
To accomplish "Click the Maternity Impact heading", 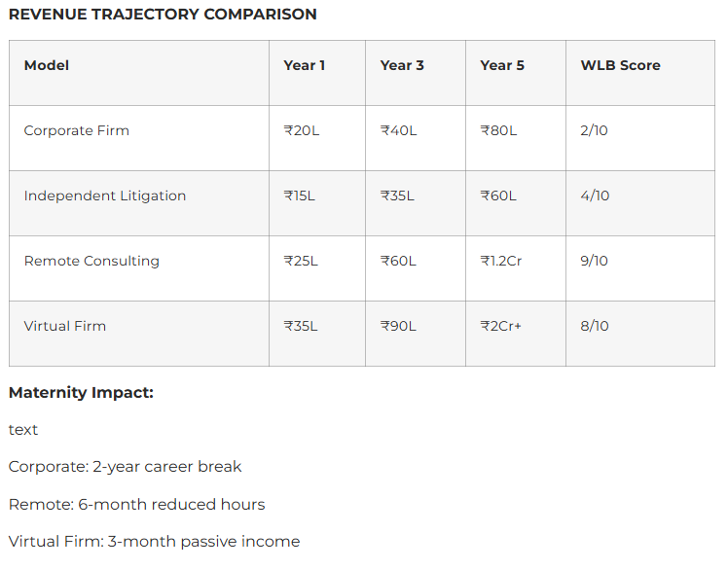I will pyautogui.click(x=81, y=393).
